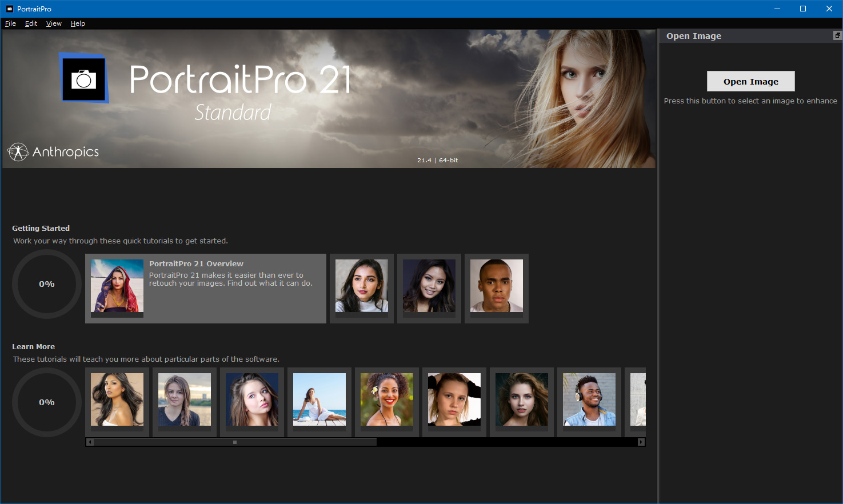Open the tilted-head girl tutorial thumbnail
This screenshot has width=843, height=504.
pyautogui.click(x=252, y=402)
